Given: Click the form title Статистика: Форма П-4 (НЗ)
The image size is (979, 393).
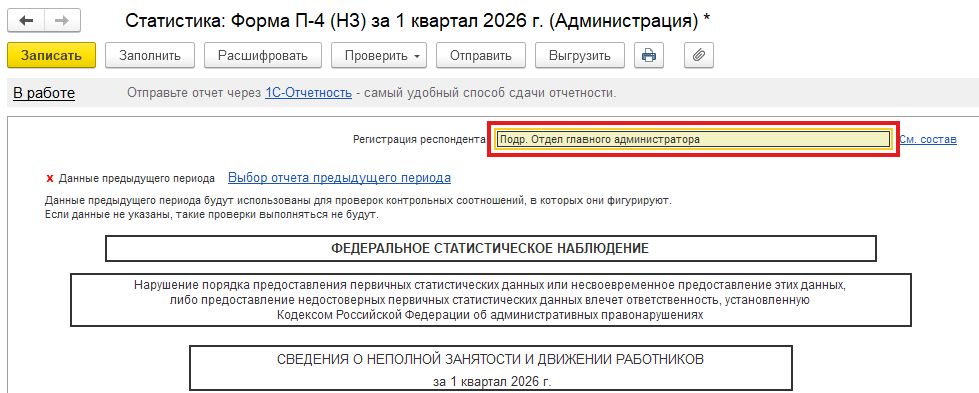Looking at the screenshot, I should 417,21.
